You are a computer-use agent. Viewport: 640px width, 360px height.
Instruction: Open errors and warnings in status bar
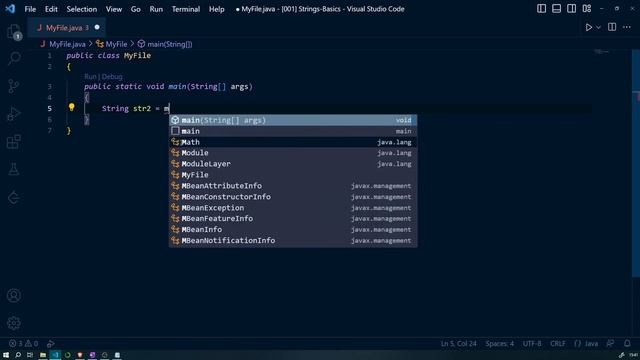23,344
